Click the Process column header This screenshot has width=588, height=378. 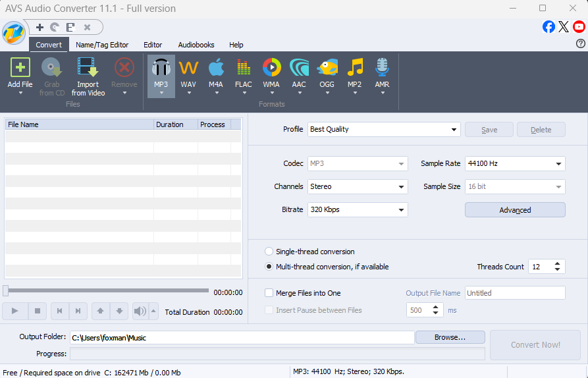click(214, 124)
